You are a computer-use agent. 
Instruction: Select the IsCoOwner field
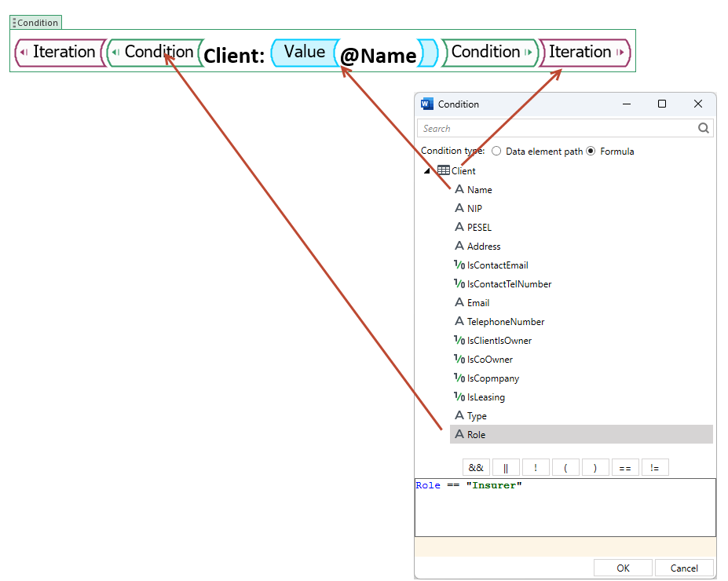490,359
